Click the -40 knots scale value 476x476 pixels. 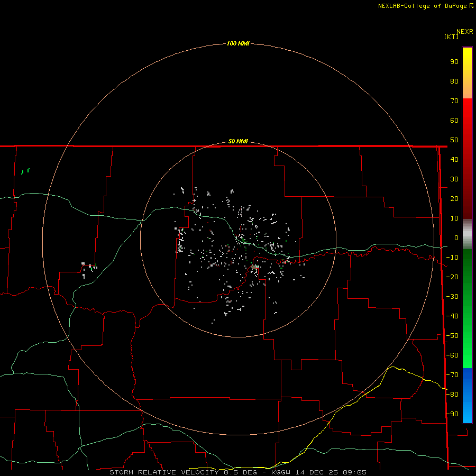click(x=452, y=316)
